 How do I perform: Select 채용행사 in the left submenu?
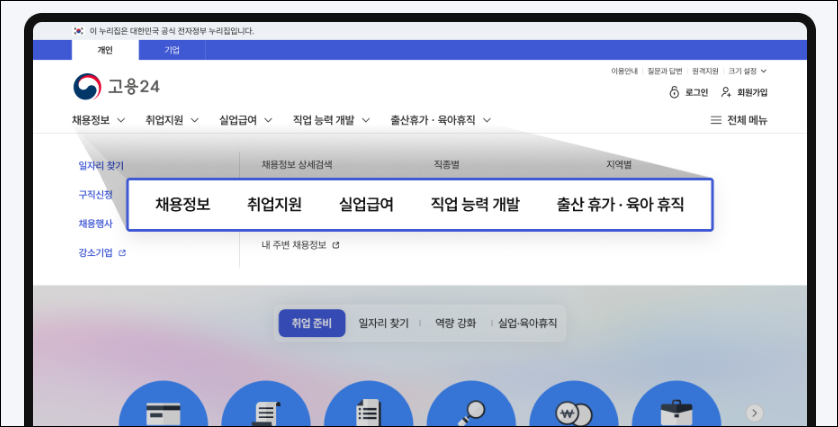pos(96,224)
